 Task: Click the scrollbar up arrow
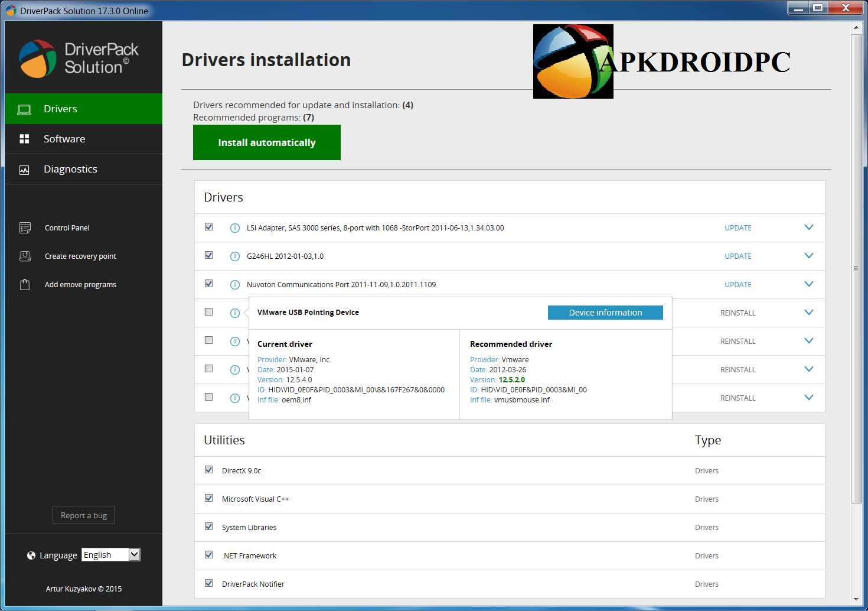pyautogui.click(x=856, y=27)
